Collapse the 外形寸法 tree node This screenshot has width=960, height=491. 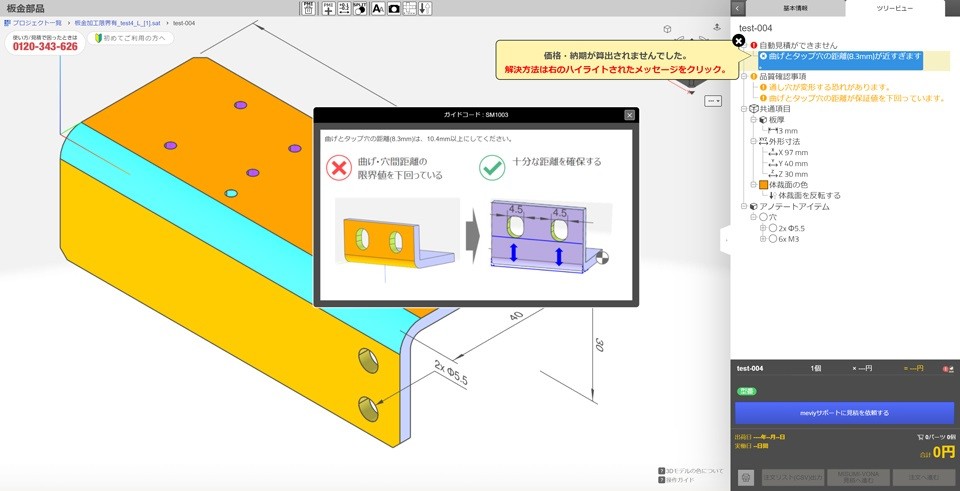point(754,141)
